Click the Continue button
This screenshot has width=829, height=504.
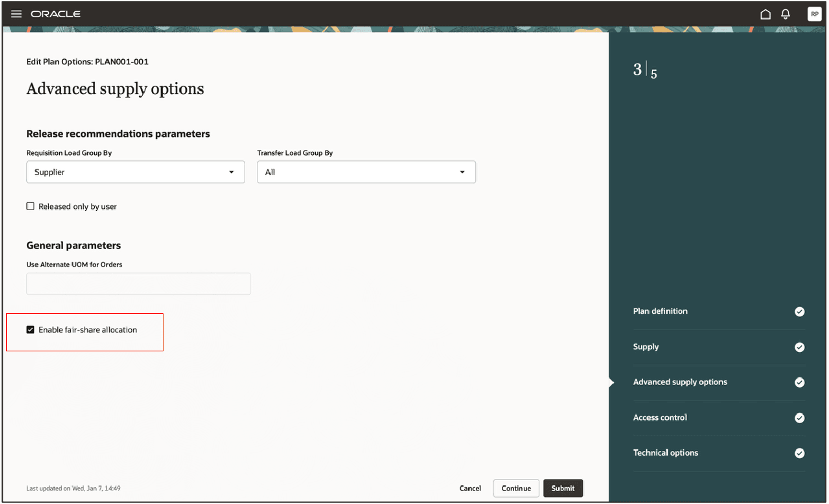516,488
